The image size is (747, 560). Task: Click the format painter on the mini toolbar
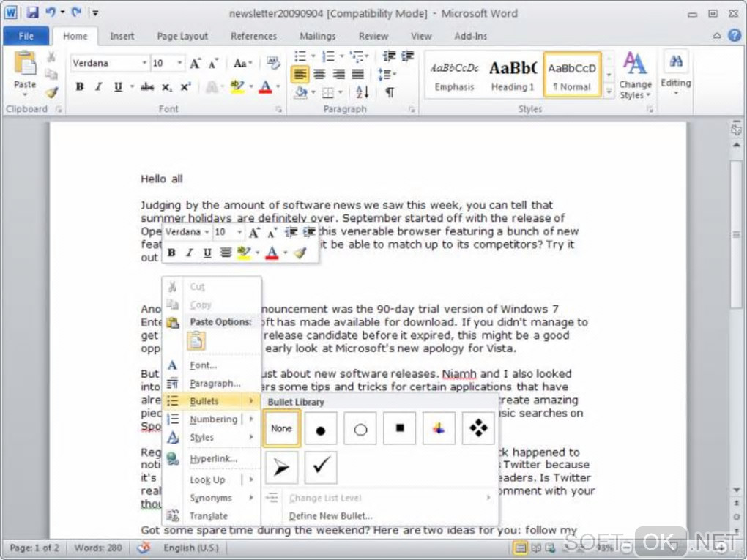pos(300,253)
